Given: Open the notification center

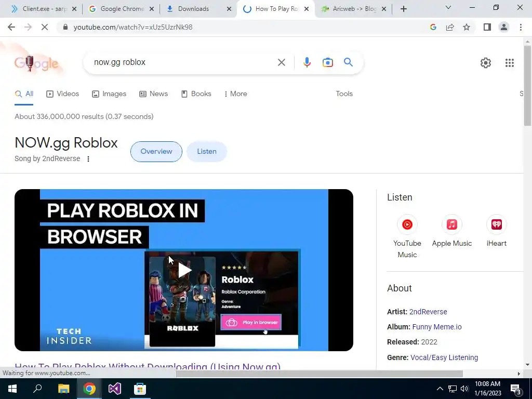Looking at the screenshot, I should pyautogui.click(x=516, y=389).
